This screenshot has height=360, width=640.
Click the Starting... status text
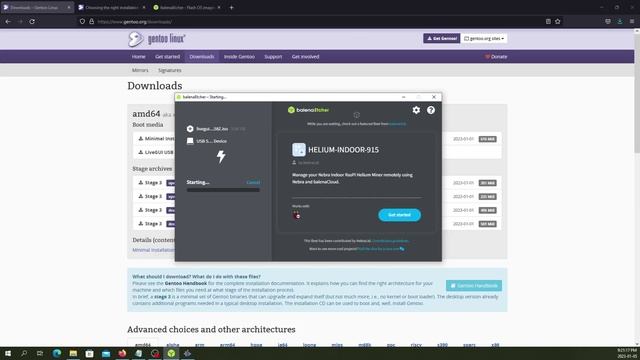(x=198, y=182)
